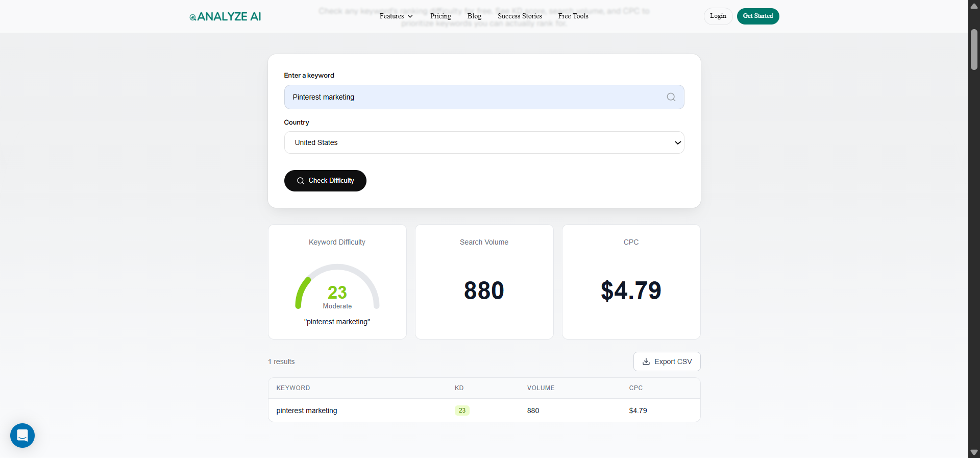Export results with Export CSV
The width and height of the screenshot is (980, 458).
[667, 361]
